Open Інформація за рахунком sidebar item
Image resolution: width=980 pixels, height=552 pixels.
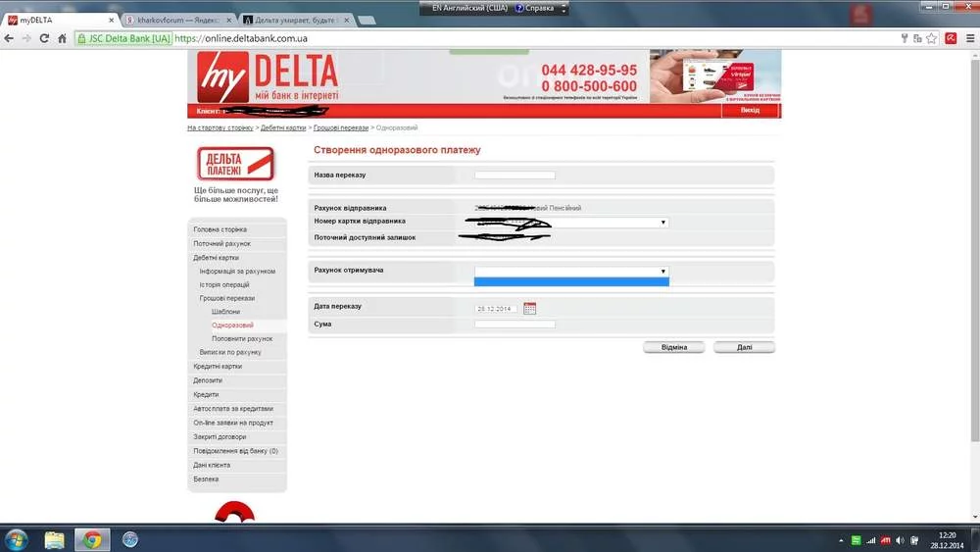tap(237, 272)
